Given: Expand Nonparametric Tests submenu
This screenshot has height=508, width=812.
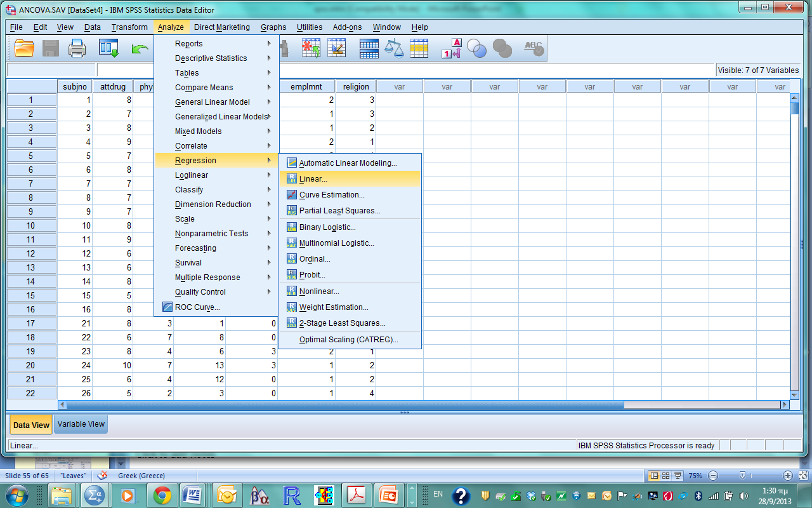Looking at the screenshot, I should 216,234.
